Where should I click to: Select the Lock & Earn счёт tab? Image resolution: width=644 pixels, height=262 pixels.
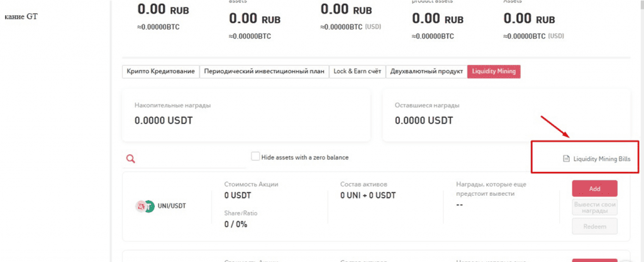(357, 71)
